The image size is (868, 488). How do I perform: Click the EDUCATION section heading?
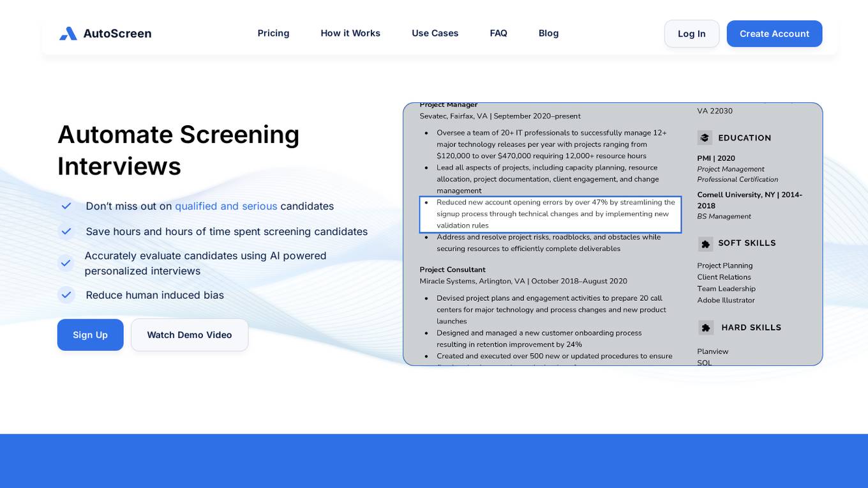point(745,138)
